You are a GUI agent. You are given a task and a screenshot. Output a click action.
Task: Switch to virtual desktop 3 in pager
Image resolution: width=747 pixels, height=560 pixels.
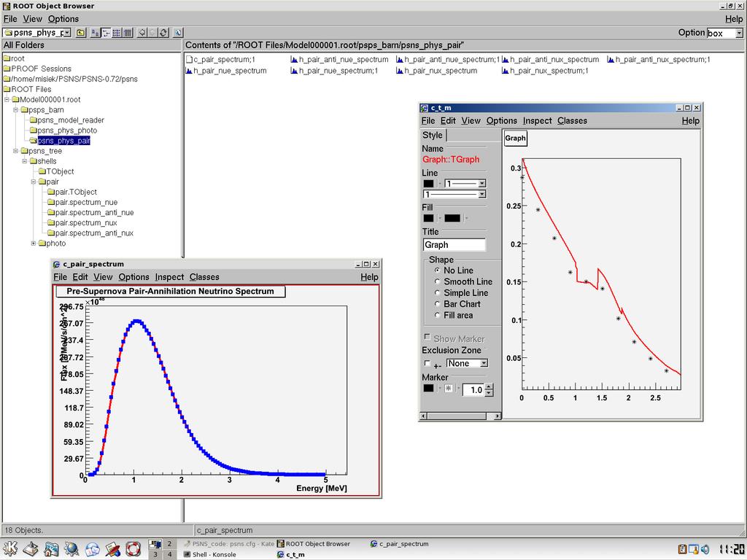[x=155, y=554]
